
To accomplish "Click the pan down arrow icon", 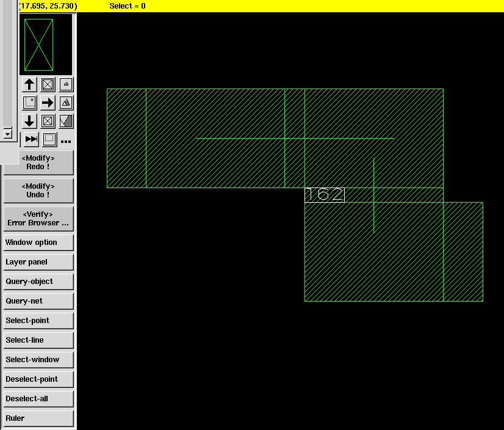I will (29, 121).
